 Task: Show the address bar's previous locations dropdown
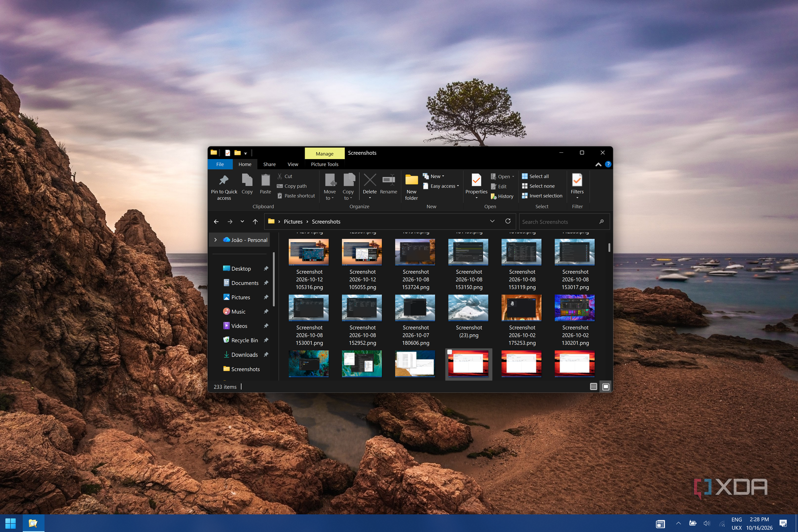(x=492, y=222)
